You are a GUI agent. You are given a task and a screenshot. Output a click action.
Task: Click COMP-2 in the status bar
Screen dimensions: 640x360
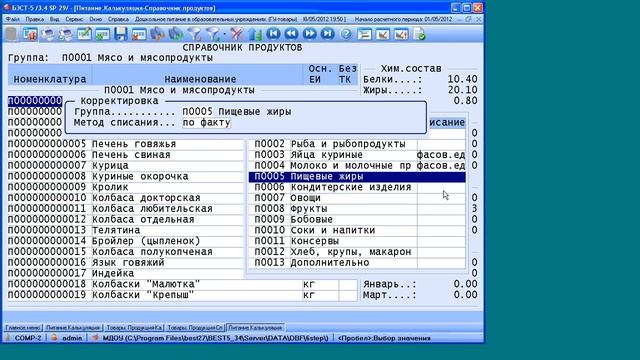[x=28, y=338]
